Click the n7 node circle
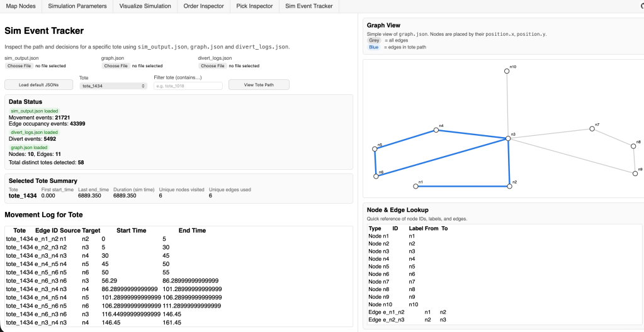 tap(592, 128)
